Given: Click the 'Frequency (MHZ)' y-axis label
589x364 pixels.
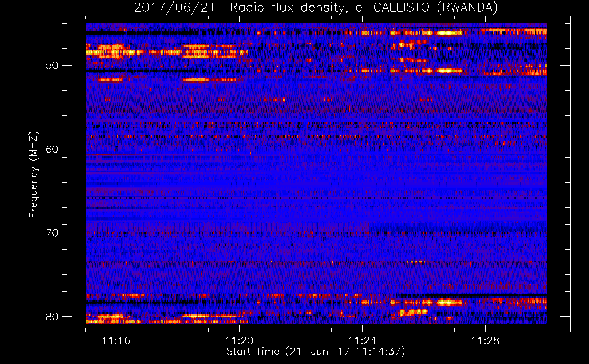Looking at the screenshot, I should coord(33,175).
